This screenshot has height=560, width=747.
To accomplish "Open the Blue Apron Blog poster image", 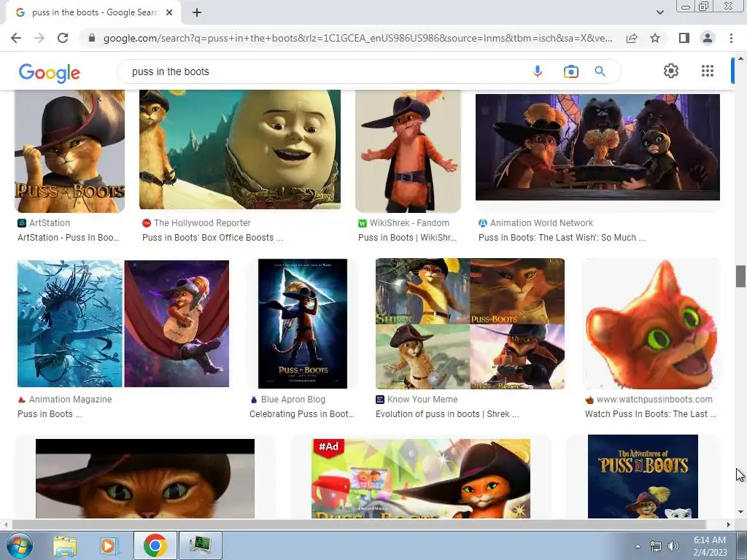I will 303,324.
